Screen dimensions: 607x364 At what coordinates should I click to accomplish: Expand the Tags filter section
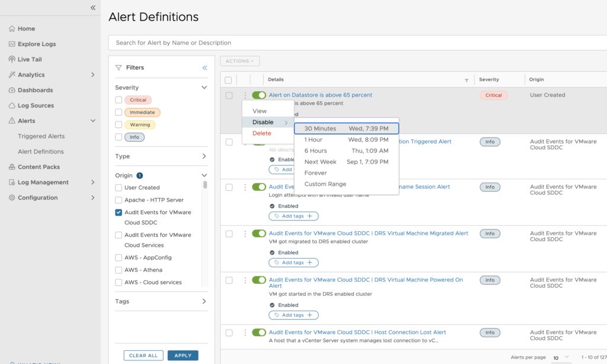tap(204, 301)
